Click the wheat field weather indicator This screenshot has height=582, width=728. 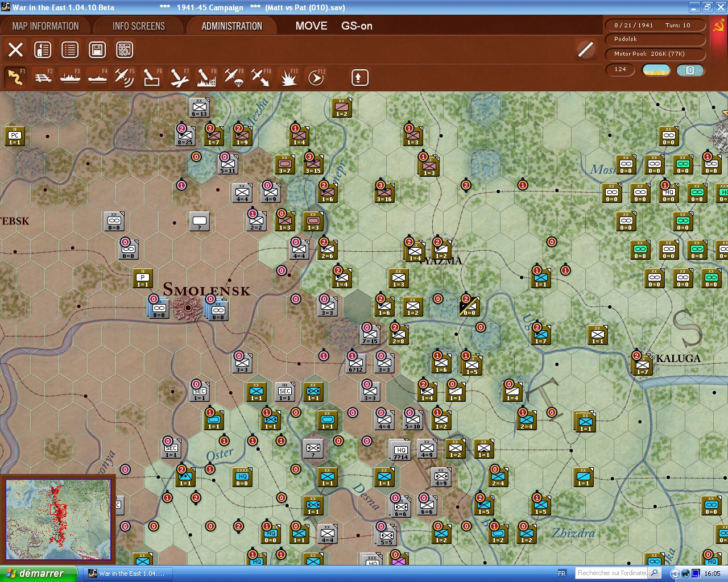(x=656, y=70)
